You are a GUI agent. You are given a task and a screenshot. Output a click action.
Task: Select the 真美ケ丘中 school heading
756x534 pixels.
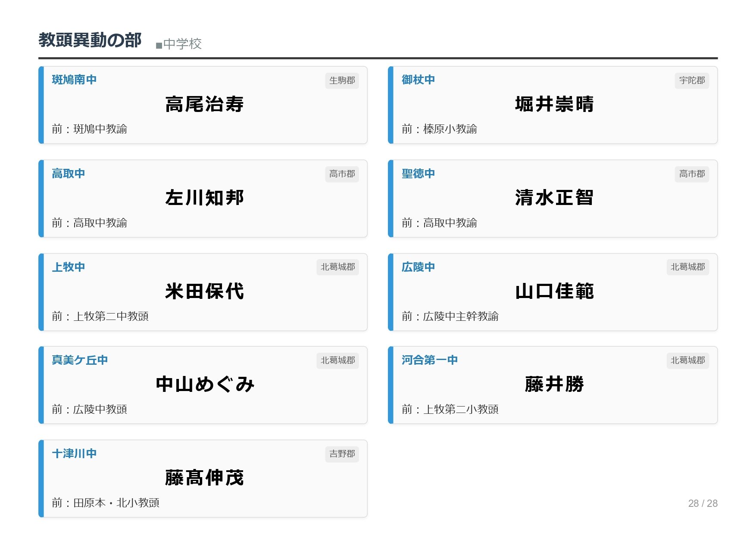80,360
